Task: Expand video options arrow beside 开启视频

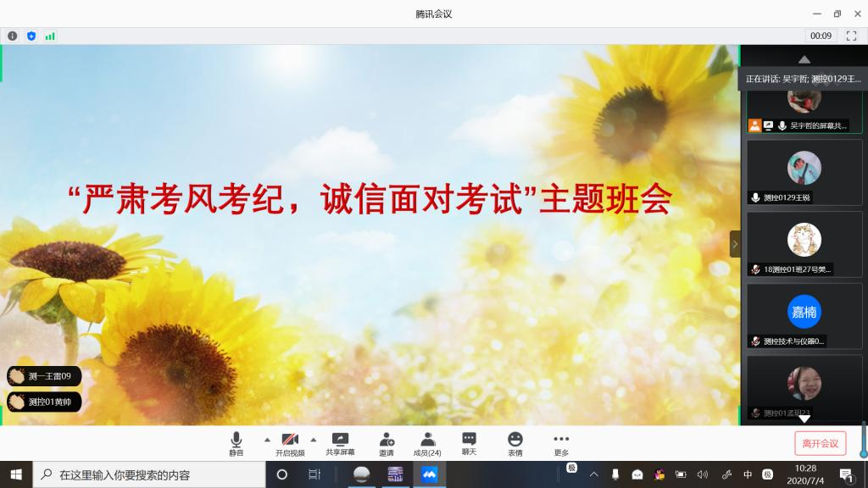Action: coord(313,440)
